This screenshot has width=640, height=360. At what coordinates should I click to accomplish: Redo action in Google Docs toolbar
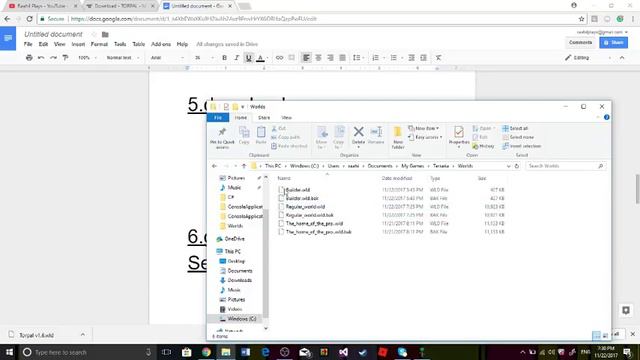point(53,58)
